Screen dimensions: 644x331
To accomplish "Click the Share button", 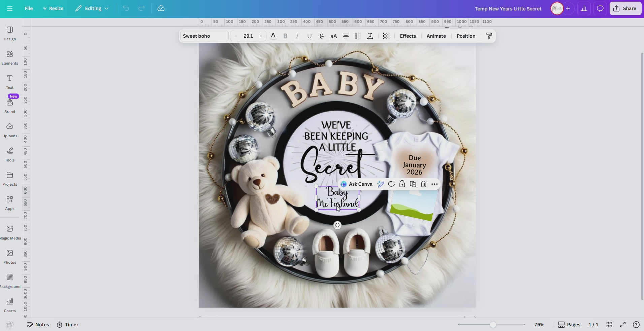I will (x=625, y=8).
